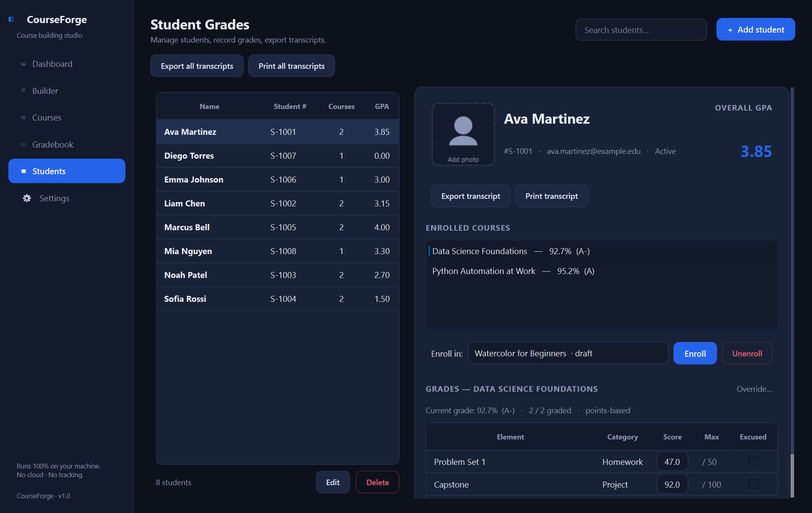
Task: Focus the Search students field
Action: coord(641,30)
